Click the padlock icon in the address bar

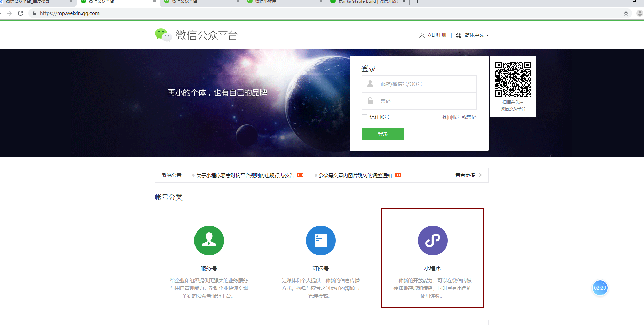coord(34,13)
